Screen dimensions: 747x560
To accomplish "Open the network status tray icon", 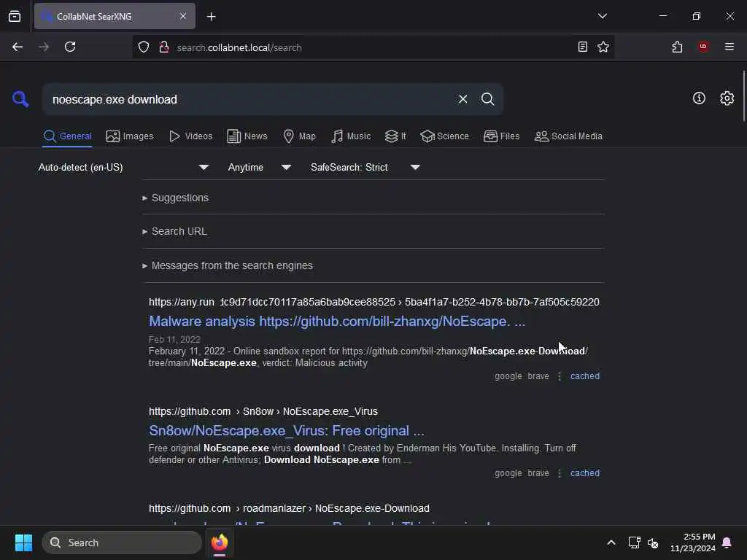I will coord(634,542).
